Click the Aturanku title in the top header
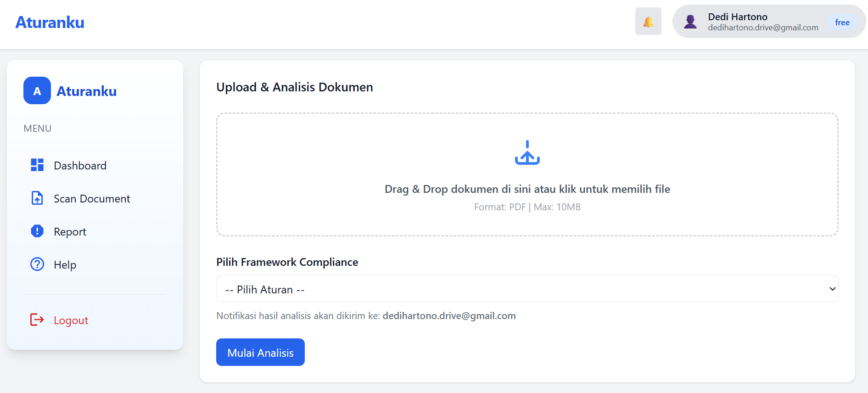 pyautogui.click(x=50, y=22)
